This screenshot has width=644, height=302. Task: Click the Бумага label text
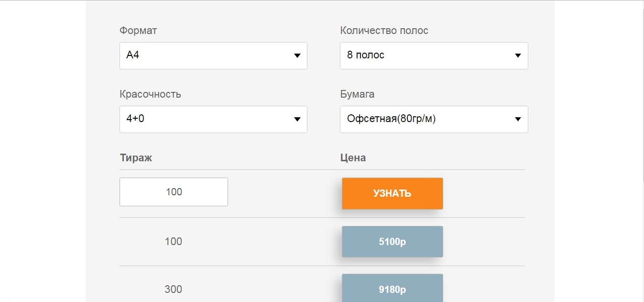tap(357, 94)
